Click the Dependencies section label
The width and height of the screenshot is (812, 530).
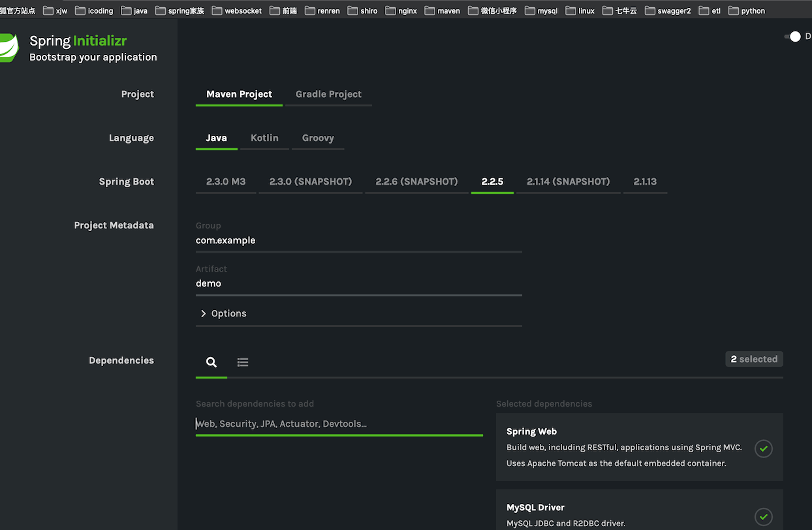[121, 360]
